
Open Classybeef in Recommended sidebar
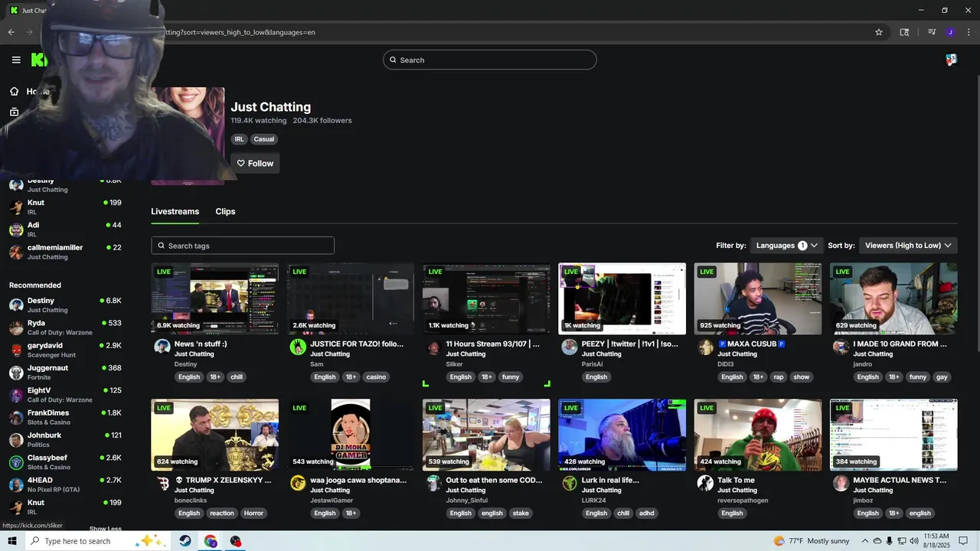click(64, 461)
